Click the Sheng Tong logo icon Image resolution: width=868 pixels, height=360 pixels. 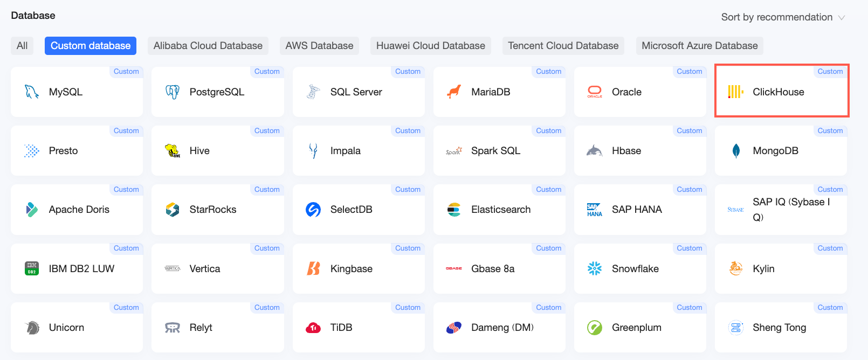click(735, 328)
